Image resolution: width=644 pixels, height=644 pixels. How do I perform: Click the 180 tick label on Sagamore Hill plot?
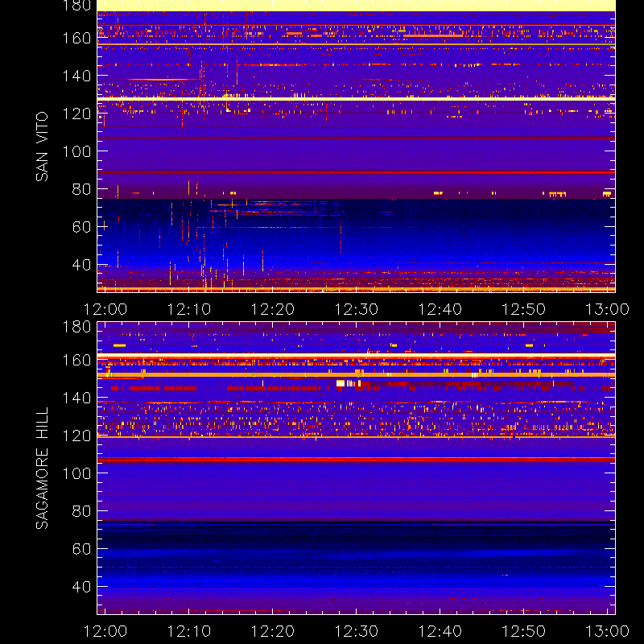76,327
